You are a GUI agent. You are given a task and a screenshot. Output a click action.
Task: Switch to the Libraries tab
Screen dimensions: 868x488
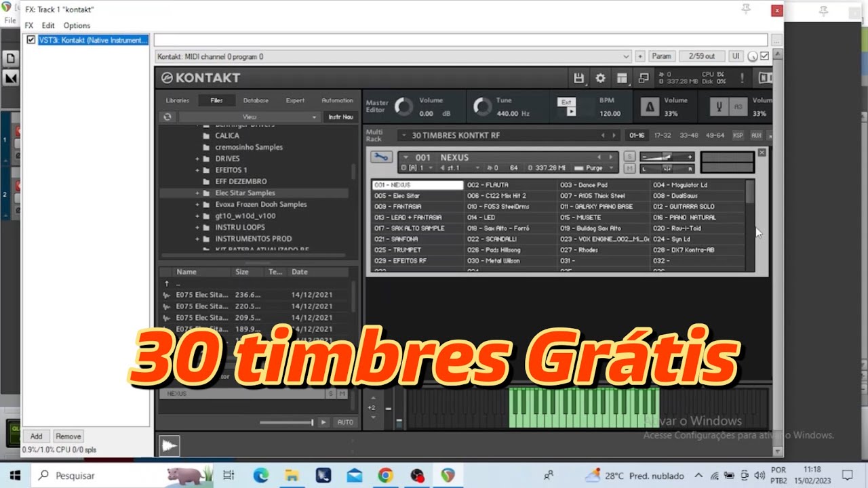pos(178,100)
